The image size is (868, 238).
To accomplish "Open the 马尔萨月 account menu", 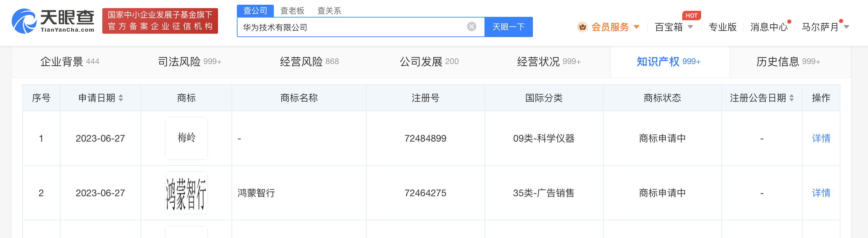I will 820,27.
